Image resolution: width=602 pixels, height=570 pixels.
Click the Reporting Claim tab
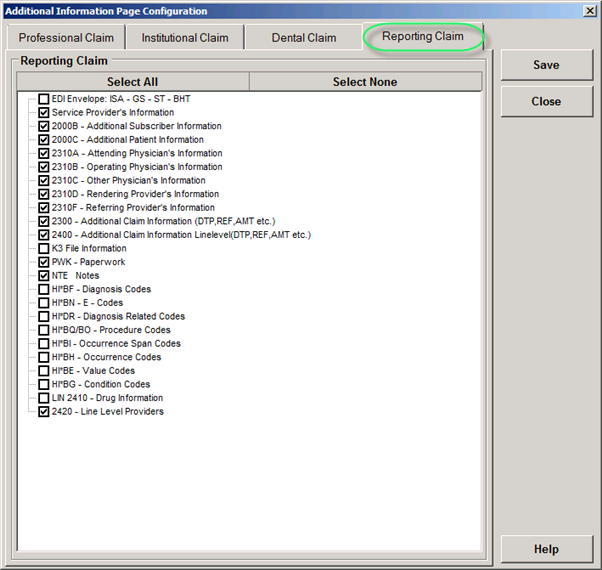click(x=422, y=37)
